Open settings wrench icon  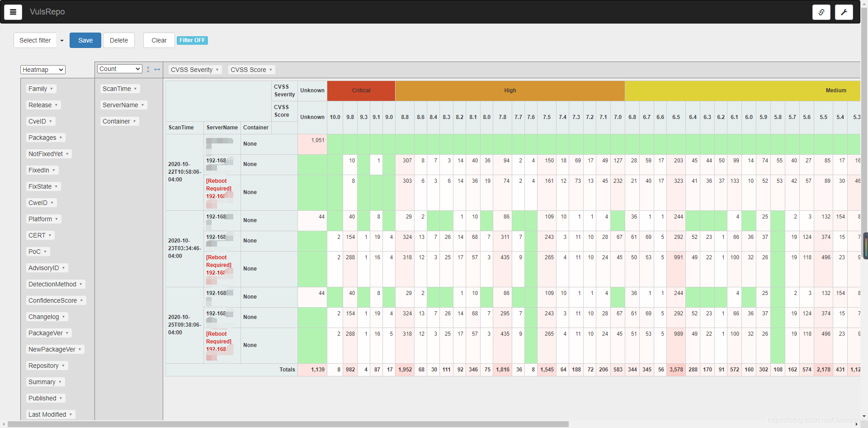(844, 12)
